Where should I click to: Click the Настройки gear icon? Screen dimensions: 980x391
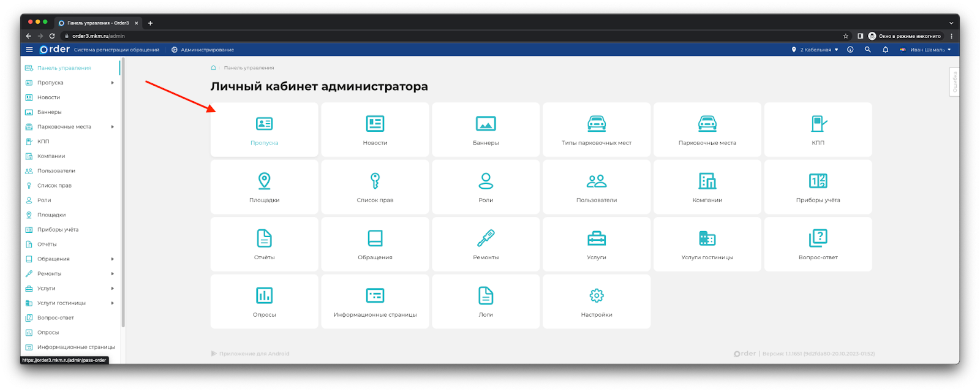click(597, 295)
